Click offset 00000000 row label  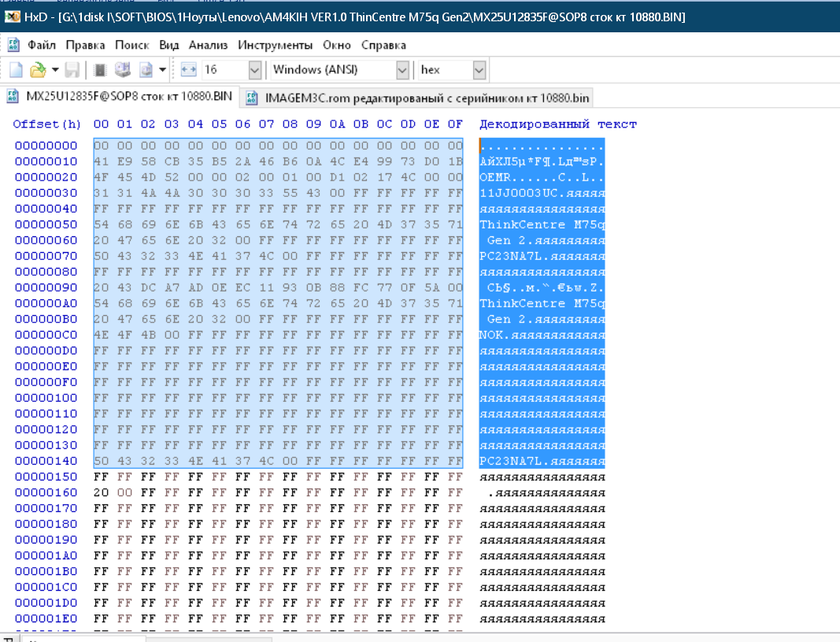46,146
